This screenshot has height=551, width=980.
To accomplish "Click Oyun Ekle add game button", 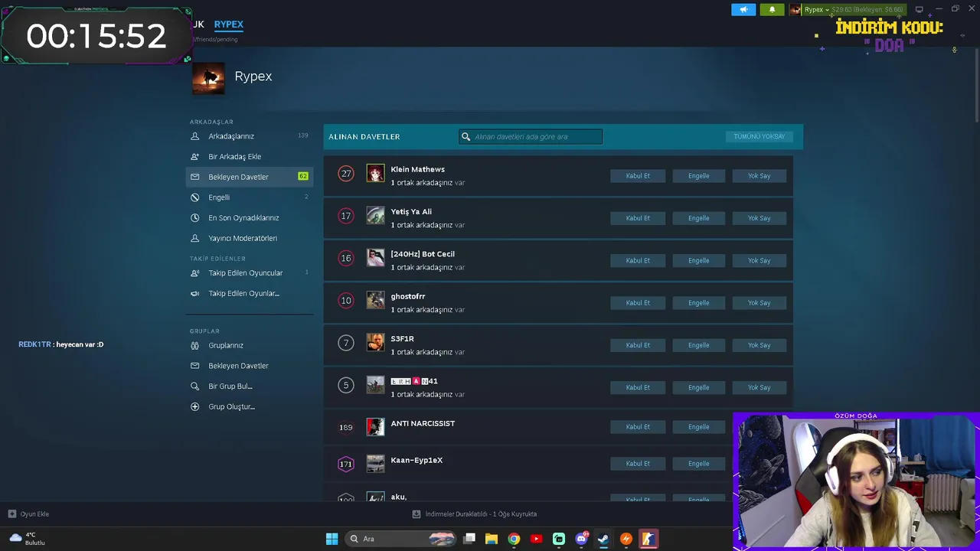I will [x=29, y=514].
